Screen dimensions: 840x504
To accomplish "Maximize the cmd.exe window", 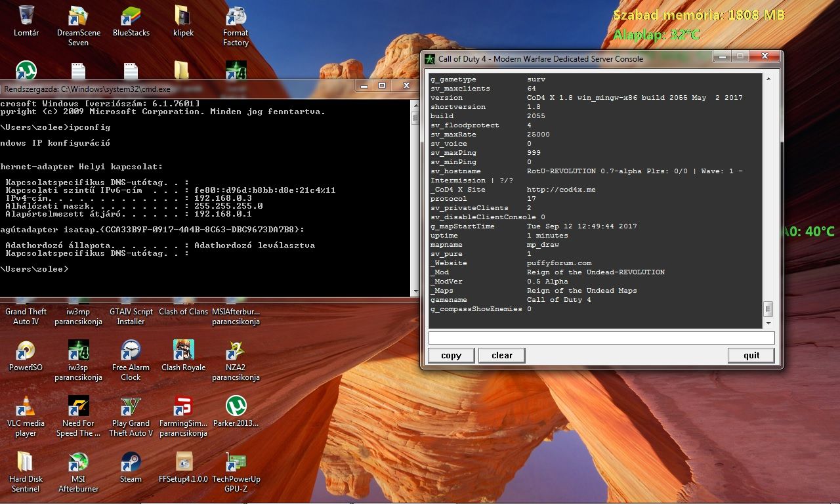I will 382,85.
